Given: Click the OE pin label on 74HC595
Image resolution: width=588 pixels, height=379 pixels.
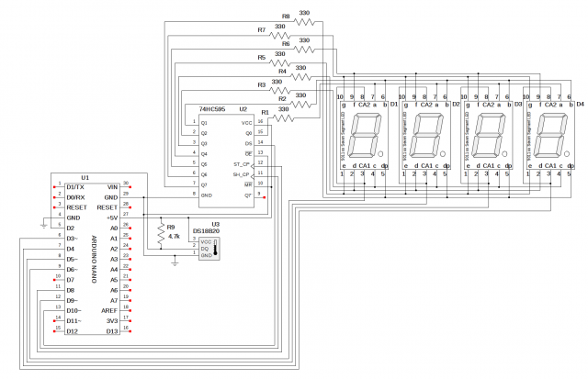Looking at the screenshot, I should (248, 154).
